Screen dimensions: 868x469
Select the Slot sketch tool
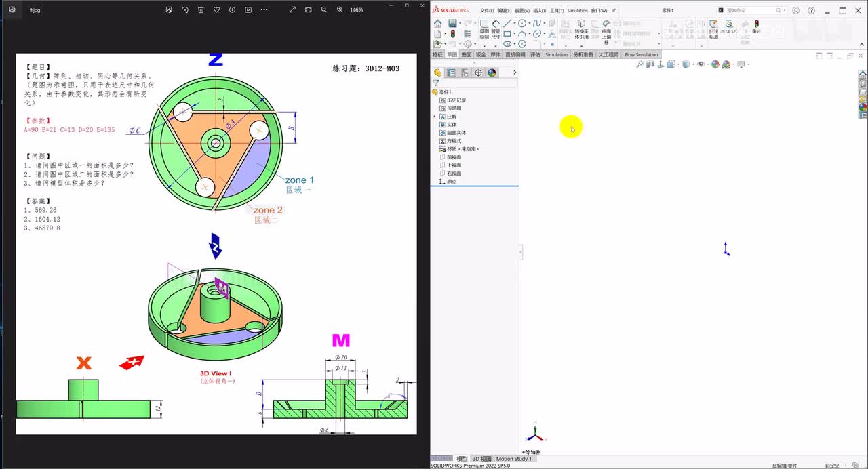[x=507, y=44]
